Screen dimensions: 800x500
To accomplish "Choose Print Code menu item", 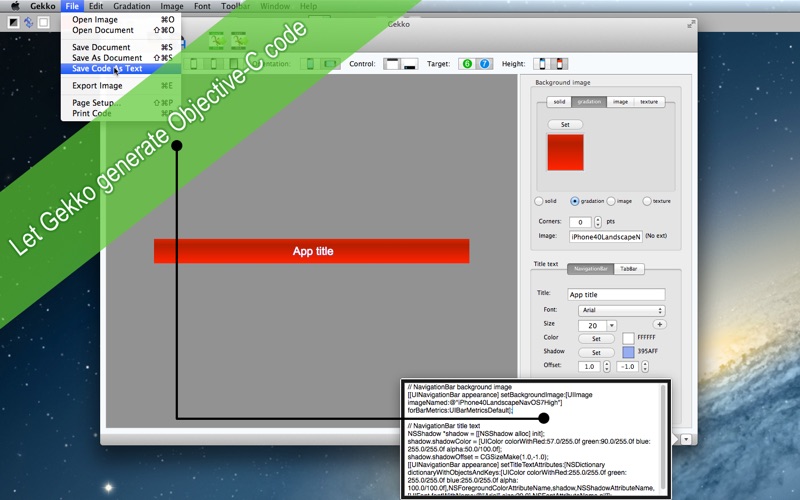I will 121,113.
